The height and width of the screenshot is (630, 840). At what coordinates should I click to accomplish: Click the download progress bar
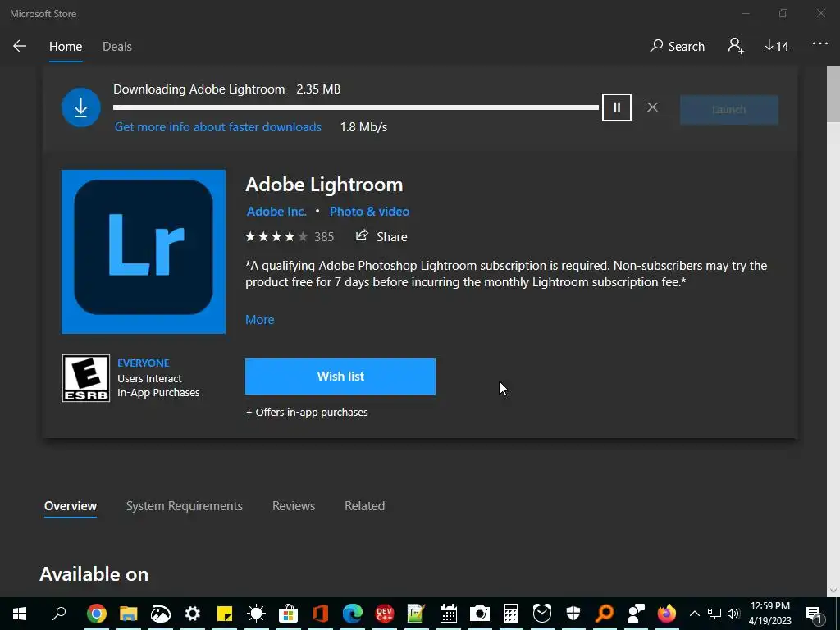pos(356,107)
